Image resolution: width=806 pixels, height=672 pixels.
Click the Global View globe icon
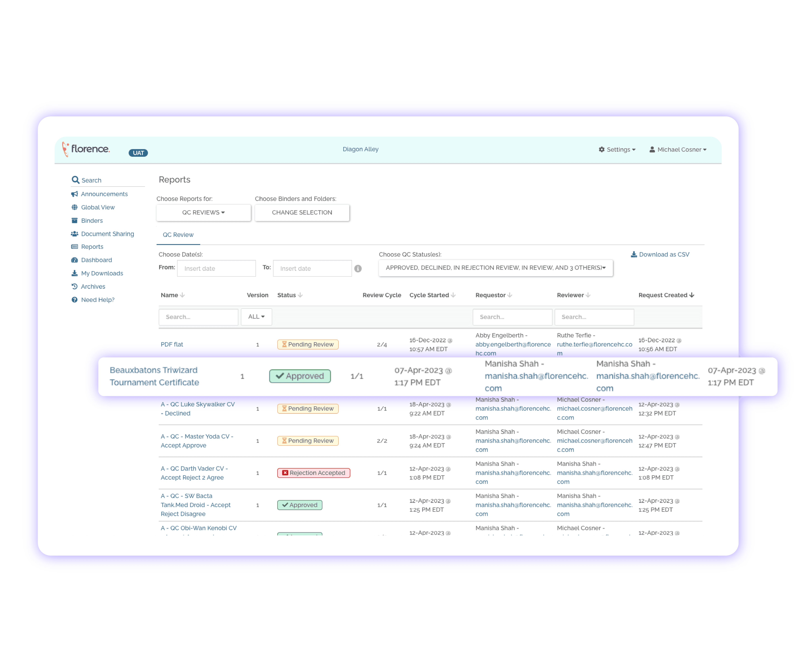(74, 207)
